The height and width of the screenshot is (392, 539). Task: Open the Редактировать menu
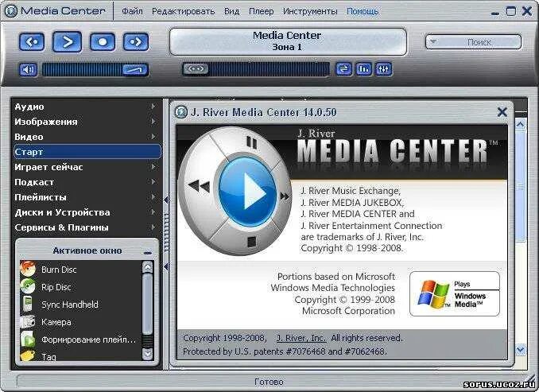tap(183, 11)
